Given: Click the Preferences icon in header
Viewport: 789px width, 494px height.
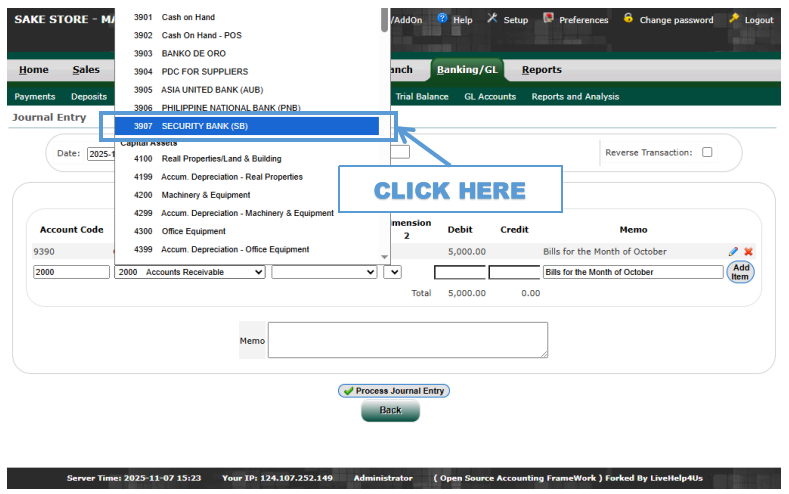Looking at the screenshot, I should 549,19.
